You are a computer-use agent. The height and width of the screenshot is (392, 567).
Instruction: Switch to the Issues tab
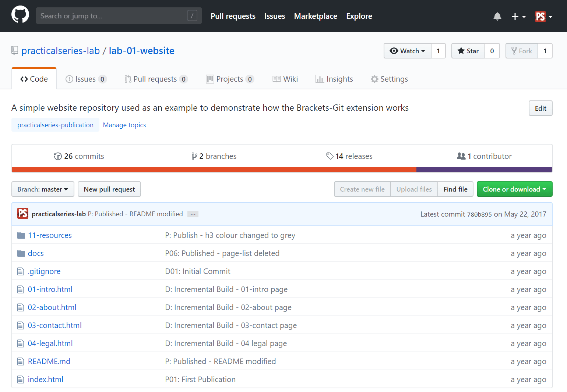pos(86,79)
